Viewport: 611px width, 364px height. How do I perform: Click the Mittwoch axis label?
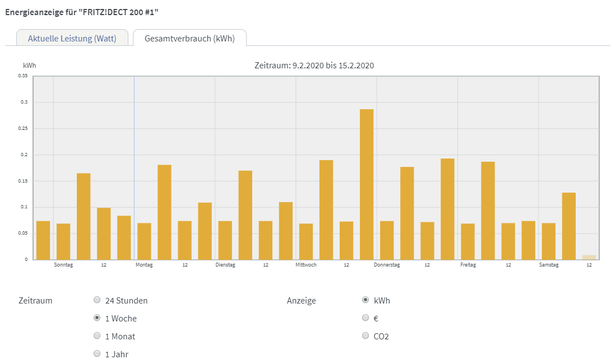click(306, 265)
